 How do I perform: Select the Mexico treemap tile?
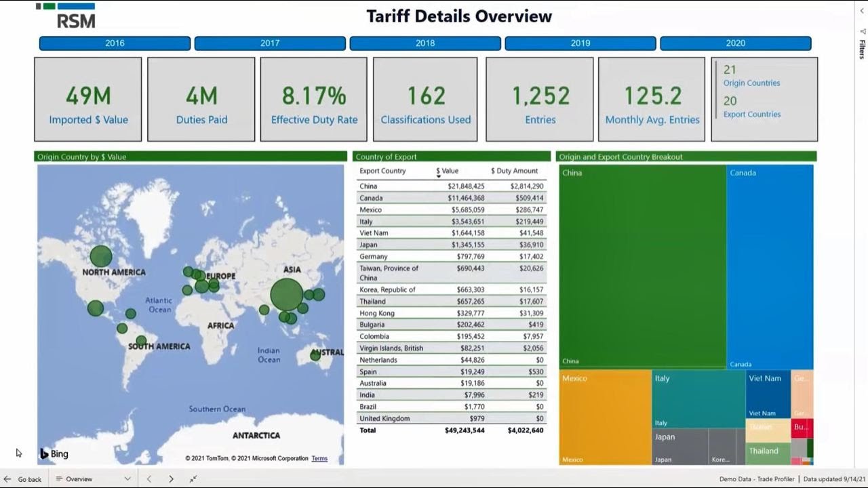click(x=605, y=417)
